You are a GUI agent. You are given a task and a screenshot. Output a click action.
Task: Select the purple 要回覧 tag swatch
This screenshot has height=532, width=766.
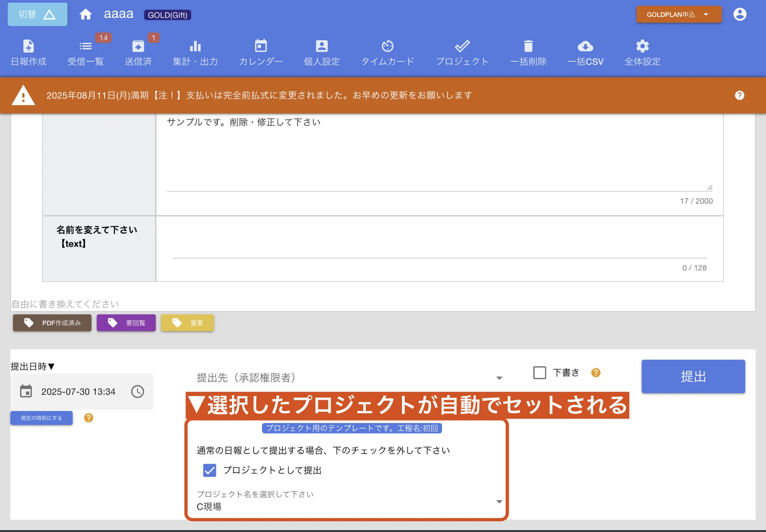tap(126, 323)
